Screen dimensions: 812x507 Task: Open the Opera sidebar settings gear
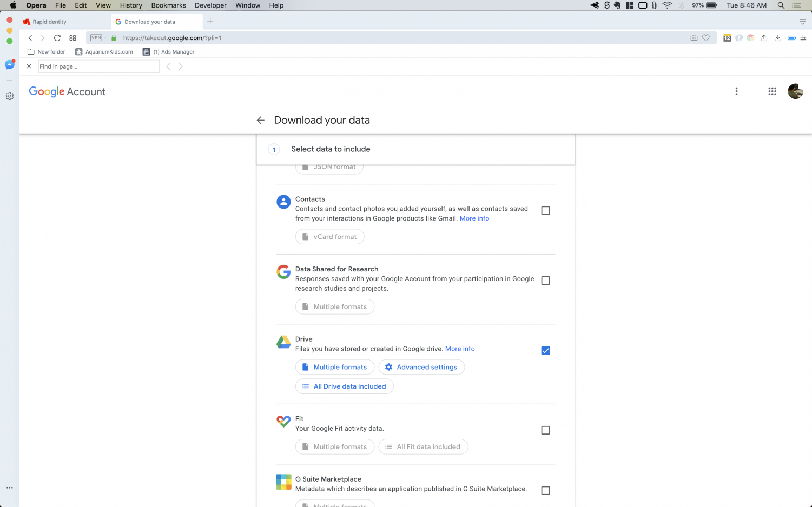click(9, 96)
